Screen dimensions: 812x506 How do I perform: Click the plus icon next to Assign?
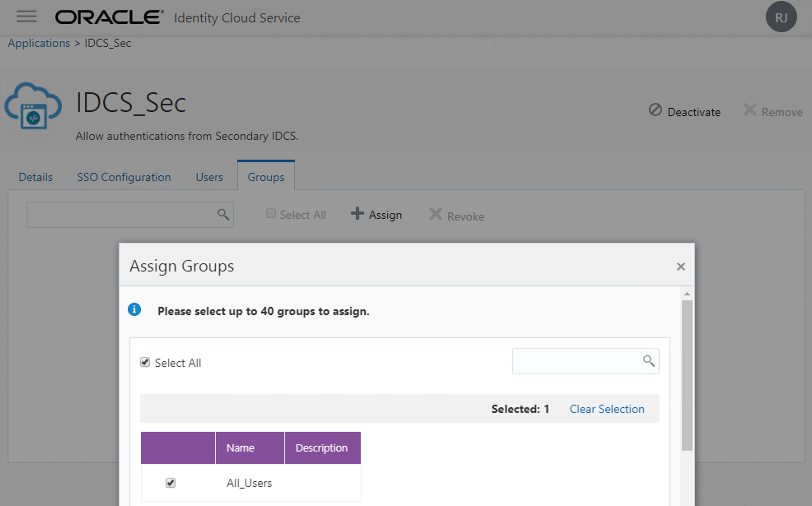(x=357, y=213)
